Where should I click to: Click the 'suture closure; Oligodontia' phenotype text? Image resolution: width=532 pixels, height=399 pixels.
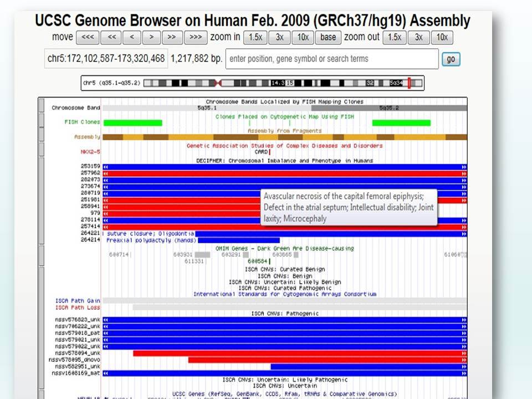click(x=151, y=234)
